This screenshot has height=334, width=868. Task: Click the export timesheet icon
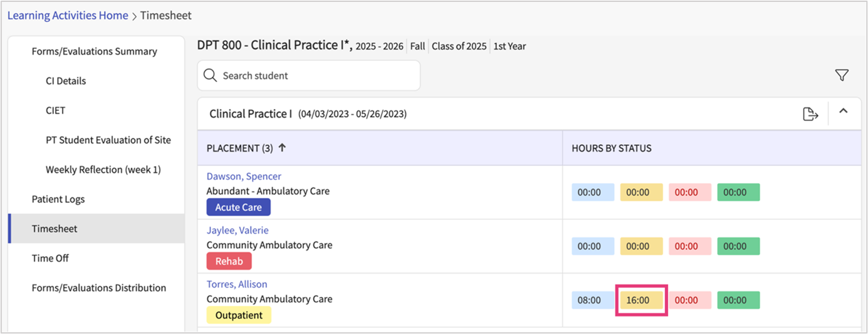(810, 114)
